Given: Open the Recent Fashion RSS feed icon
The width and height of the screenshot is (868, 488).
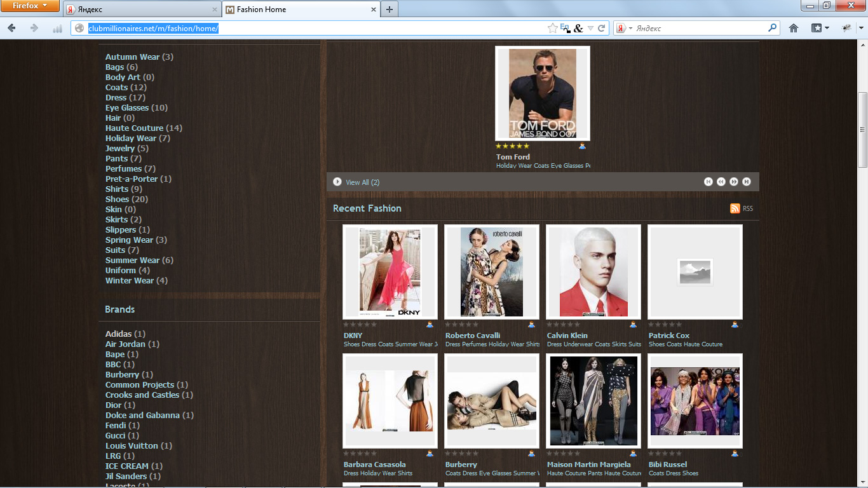Looking at the screenshot, I should click(x=735, y=208).
